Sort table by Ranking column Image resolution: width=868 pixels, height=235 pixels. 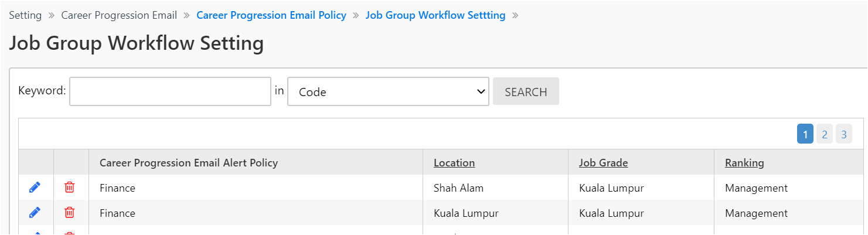tap(744, 163)
